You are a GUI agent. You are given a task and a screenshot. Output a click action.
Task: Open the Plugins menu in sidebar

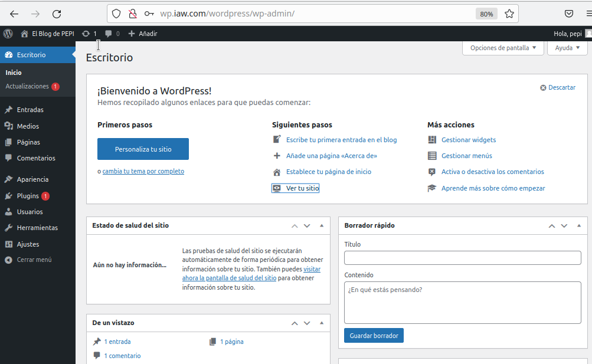28,196
